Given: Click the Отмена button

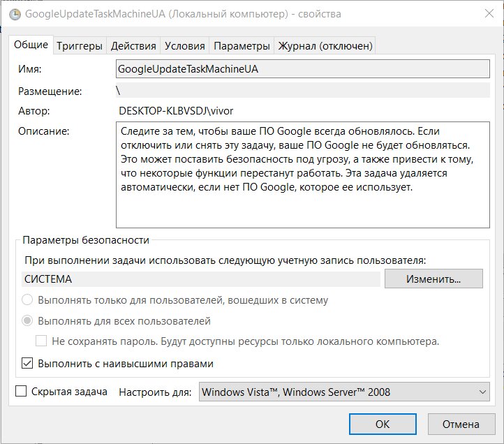Looking at the screenshot, I should 461,424.
